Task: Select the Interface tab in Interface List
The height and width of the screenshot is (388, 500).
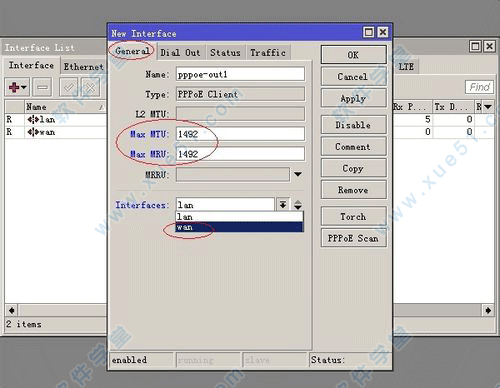Action: click(32, 65)
